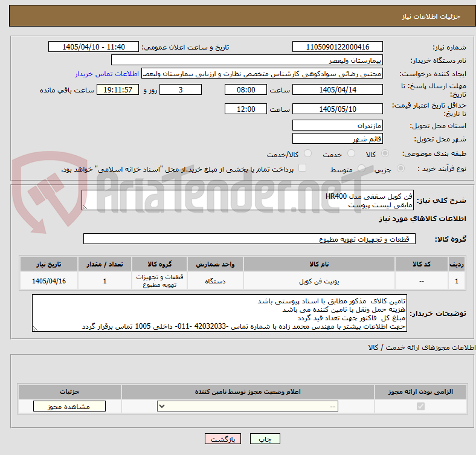Click the province field مازندران

338,125
